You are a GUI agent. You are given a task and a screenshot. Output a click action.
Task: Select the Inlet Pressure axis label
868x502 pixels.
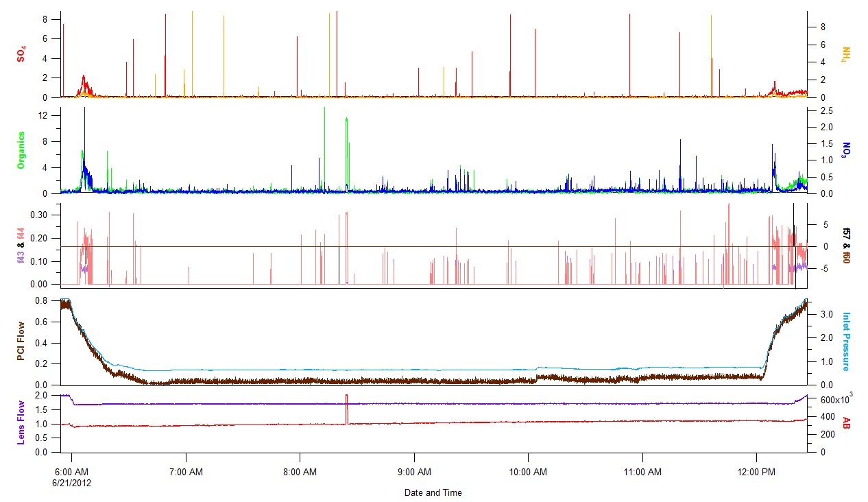pyautogui.click(x=847, y=342)
